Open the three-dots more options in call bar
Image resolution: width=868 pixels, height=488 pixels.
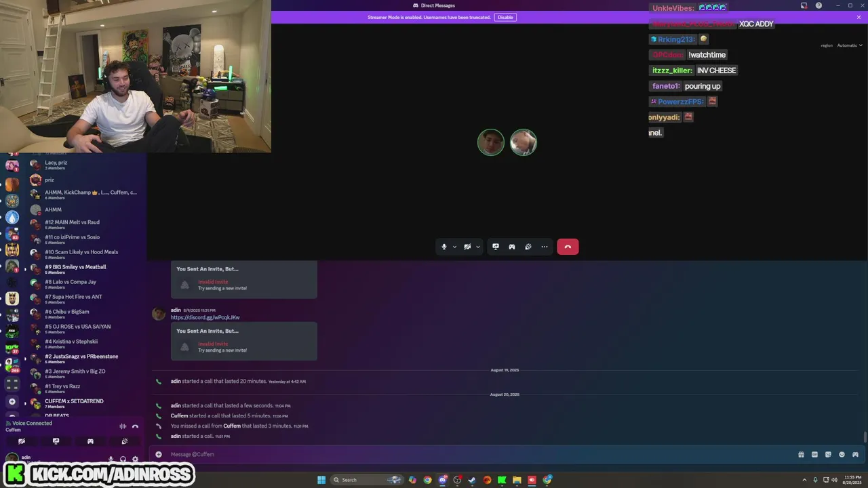tap(545, 247)
